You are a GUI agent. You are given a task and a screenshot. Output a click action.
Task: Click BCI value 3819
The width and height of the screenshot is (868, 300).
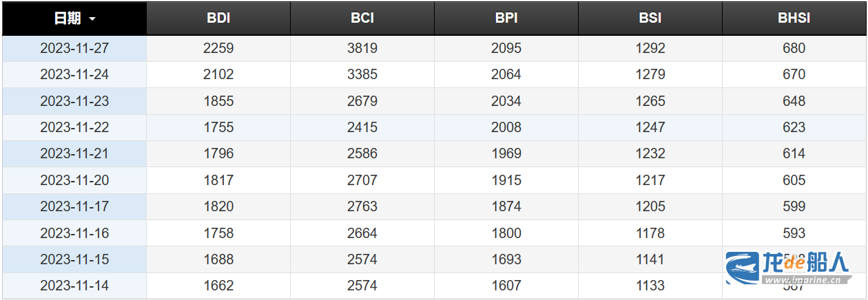[x=362, y=48]
